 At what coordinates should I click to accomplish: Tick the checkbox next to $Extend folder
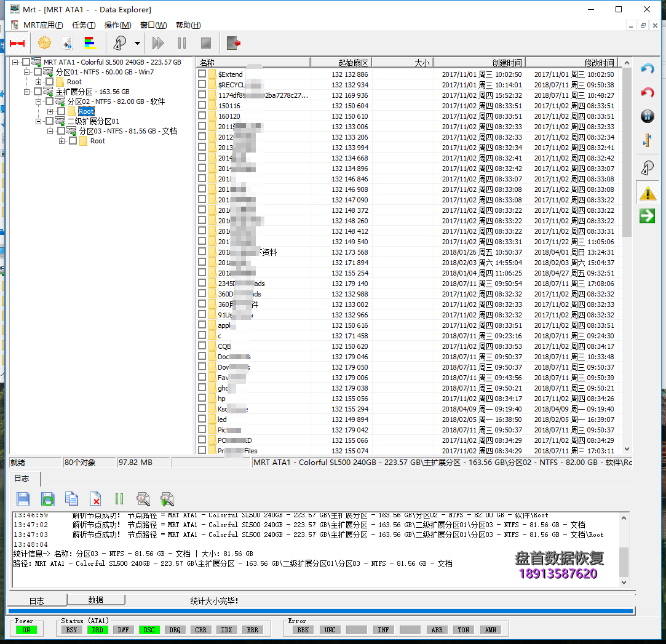pos(202,74)
